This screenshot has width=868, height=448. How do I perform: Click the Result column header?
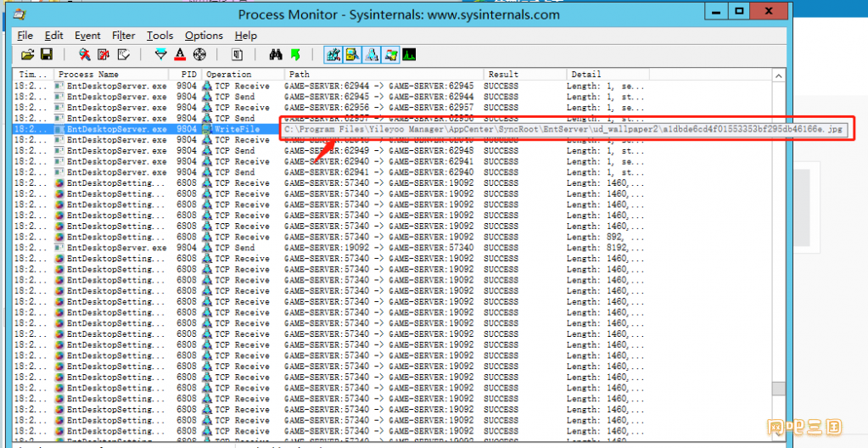coord(525,74)
